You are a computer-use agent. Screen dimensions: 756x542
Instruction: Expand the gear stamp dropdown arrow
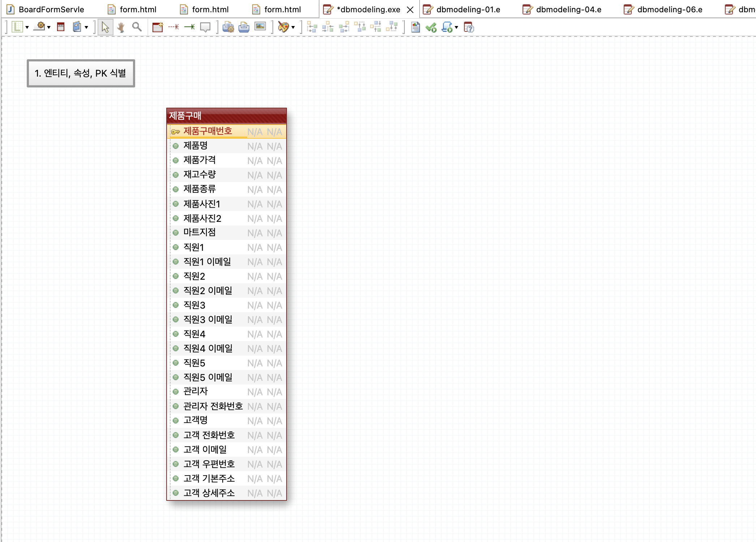(x=49, y=27)
